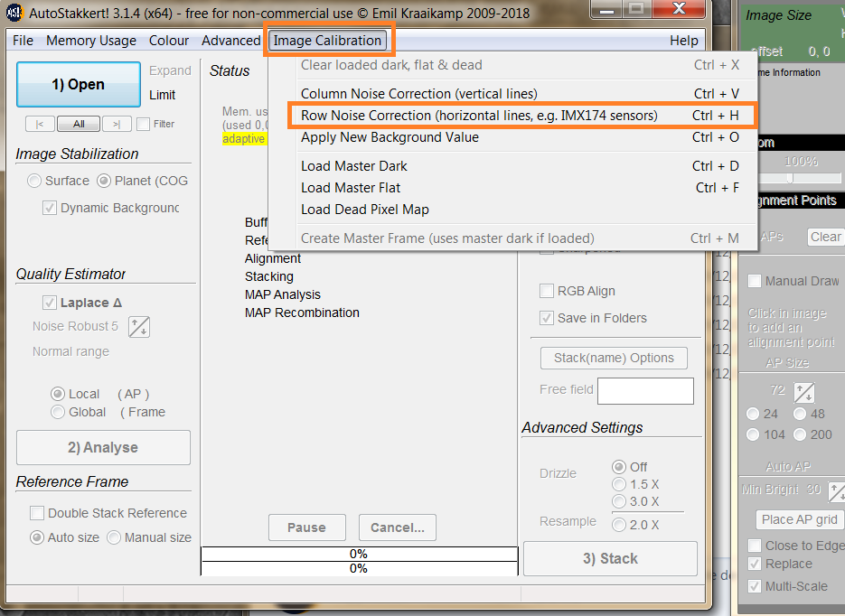Viewport: 845px width, 616px height.
Task: Click the Clear APs button
Action: (x=825, y=237)
